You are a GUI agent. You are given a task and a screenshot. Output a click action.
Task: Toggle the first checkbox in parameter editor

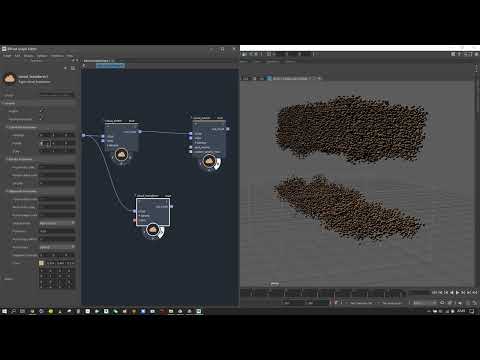click(x=42, y=111)
